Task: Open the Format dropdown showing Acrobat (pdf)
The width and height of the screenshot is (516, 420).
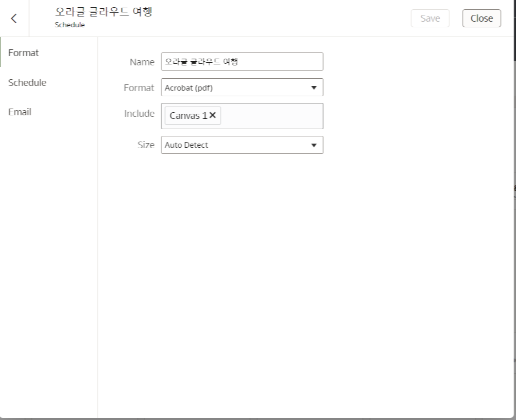Action: pos(242,87)
